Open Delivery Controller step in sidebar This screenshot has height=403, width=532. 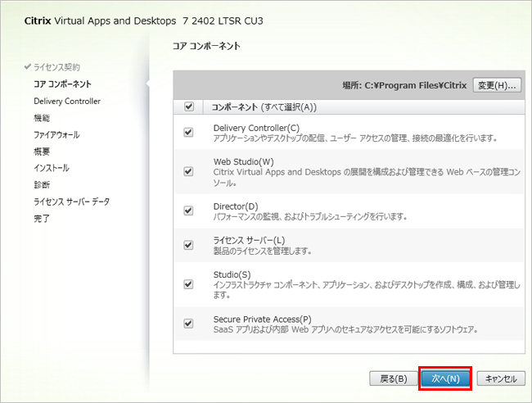67,101
